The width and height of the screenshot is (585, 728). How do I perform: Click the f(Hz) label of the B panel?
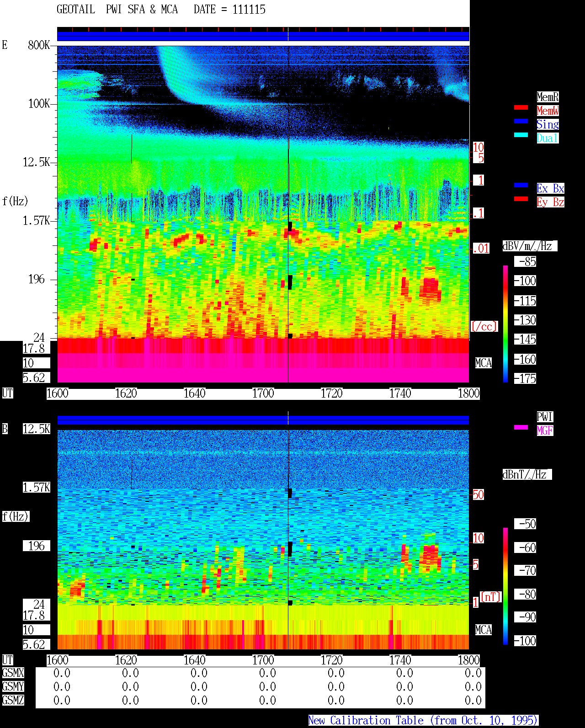(x=16, y=517)
